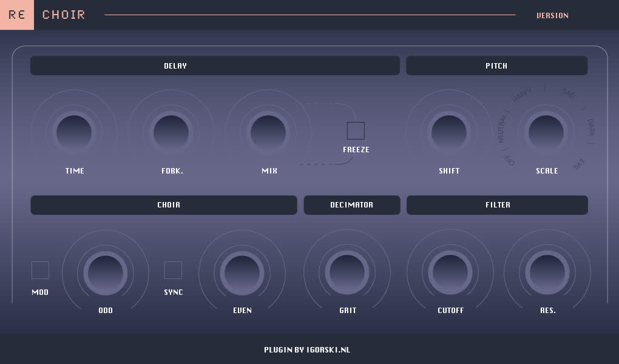
Task: Open the igorski.nl plugin credit link
Action: [x=306, y=350]
